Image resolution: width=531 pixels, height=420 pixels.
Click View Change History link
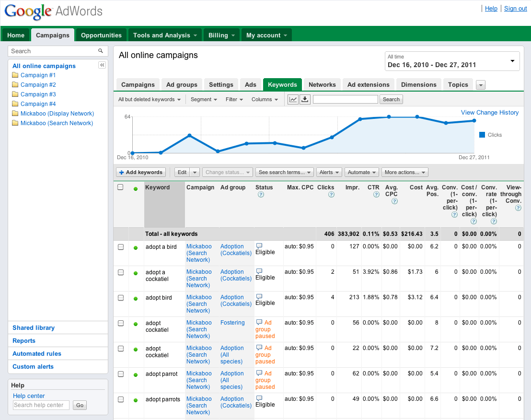(490, 113)
